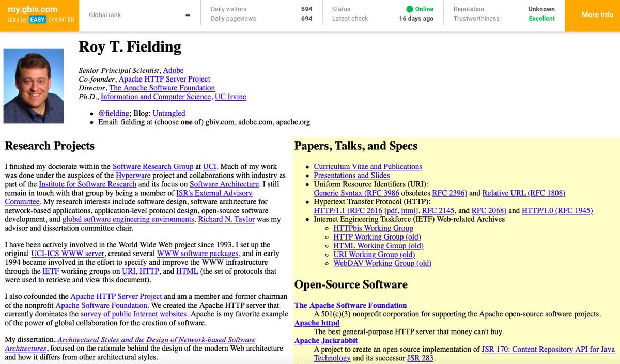Click the Daily visitors label
This screenshot has width=620, height=364.
(x=228, y=9)
